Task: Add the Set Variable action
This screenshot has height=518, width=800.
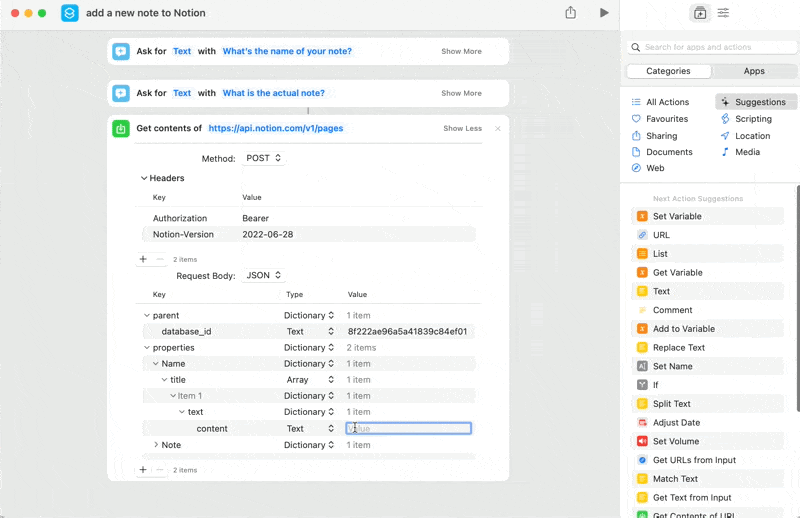Action: pos(708,216)
